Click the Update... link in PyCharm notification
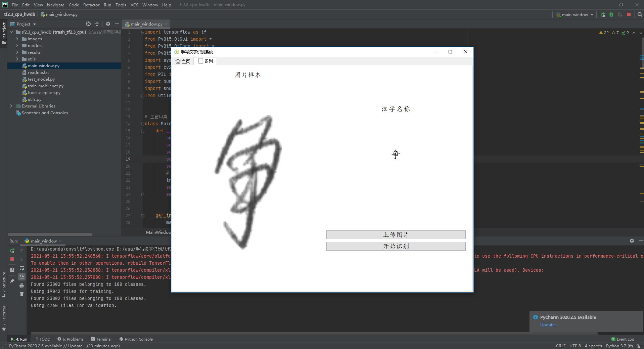This screenshot has height=349, width=644. pos(549,325)
